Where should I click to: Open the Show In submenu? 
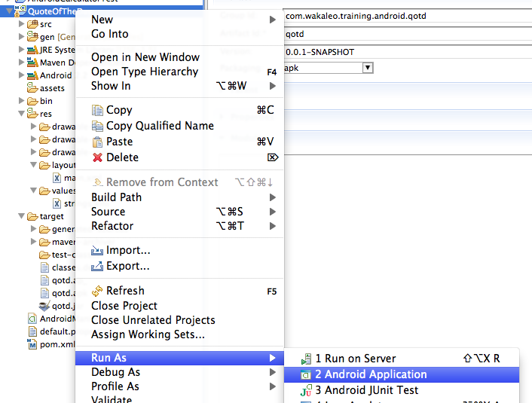(x=179, y=86)
